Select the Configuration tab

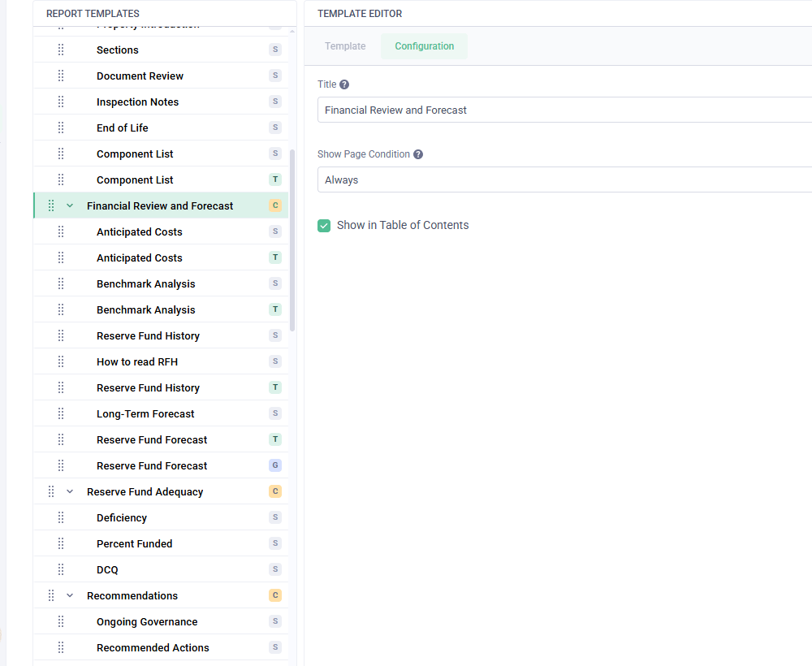[424, 46]
